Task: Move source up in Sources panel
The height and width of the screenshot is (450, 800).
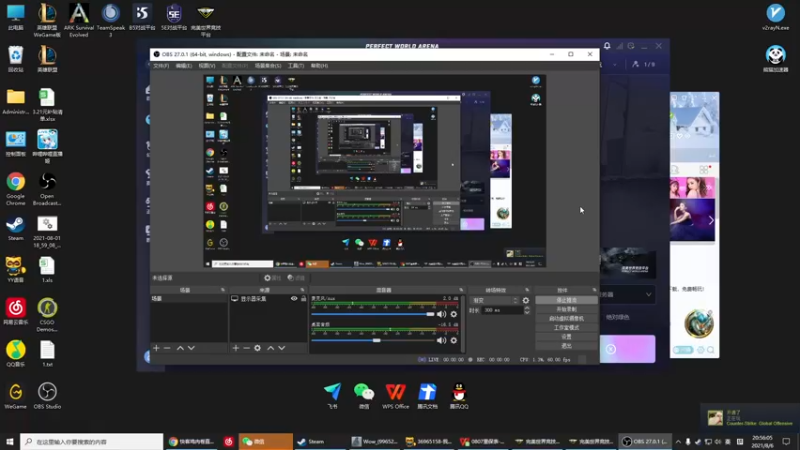Action: [x=270, y=348]
